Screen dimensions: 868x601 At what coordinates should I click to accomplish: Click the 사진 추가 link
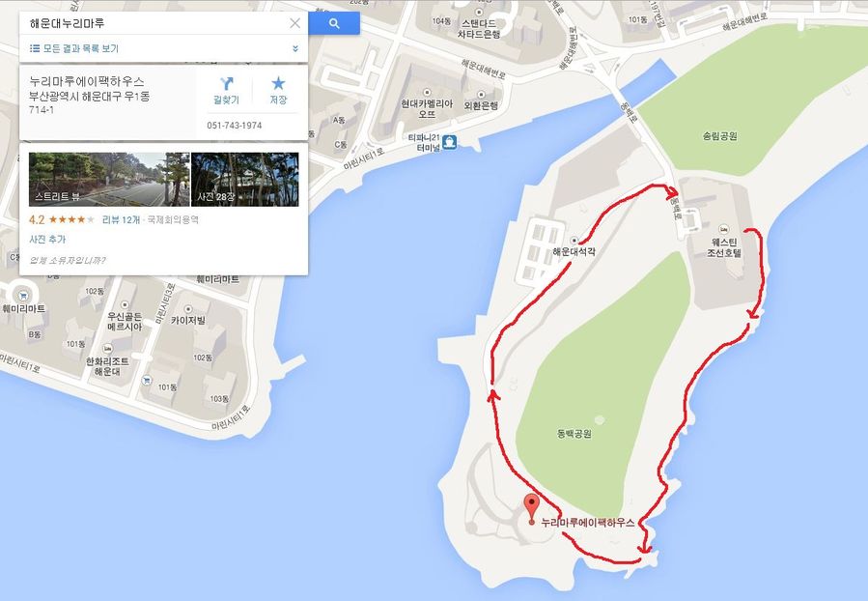click(47, 240)
